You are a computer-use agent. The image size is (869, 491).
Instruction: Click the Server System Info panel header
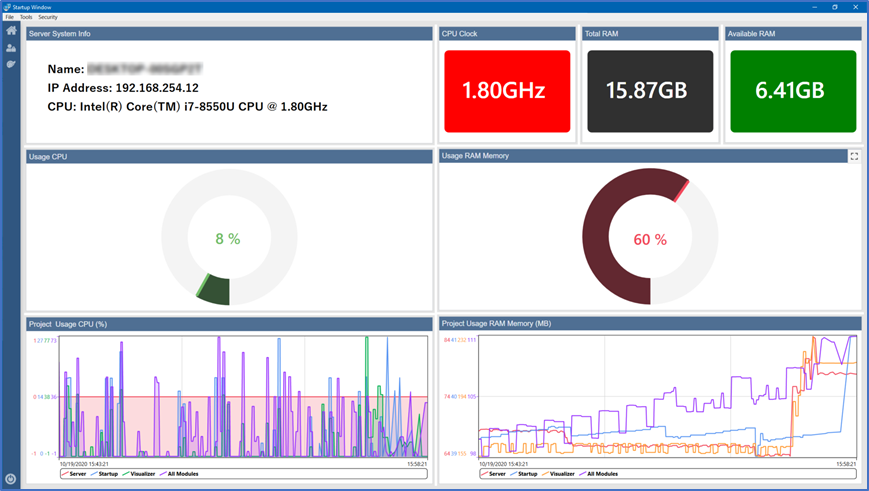229,33
